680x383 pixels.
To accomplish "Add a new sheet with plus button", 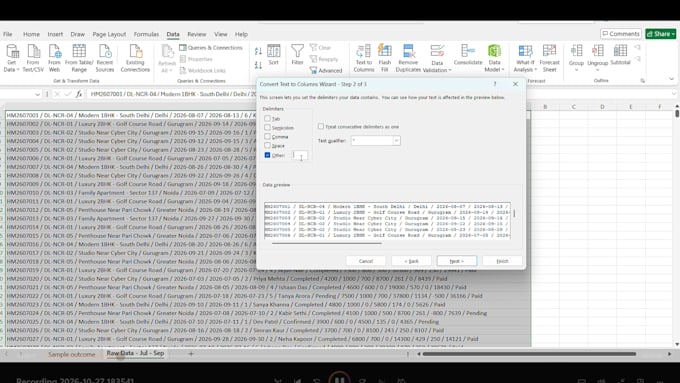I will [191, 354].
